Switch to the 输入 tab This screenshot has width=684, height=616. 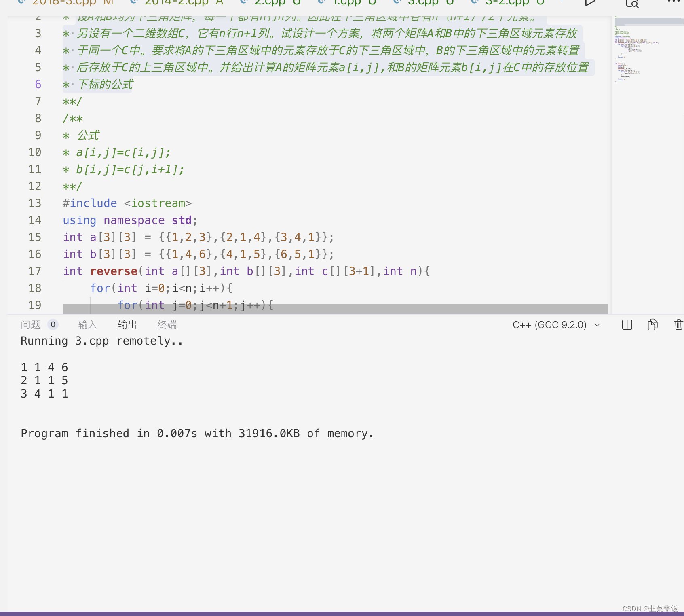[88, 325]
